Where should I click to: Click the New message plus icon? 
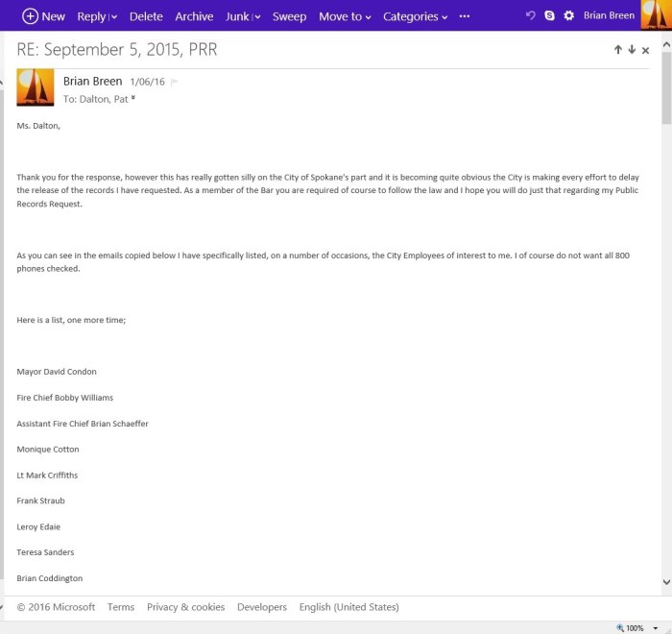pos(30,16)
